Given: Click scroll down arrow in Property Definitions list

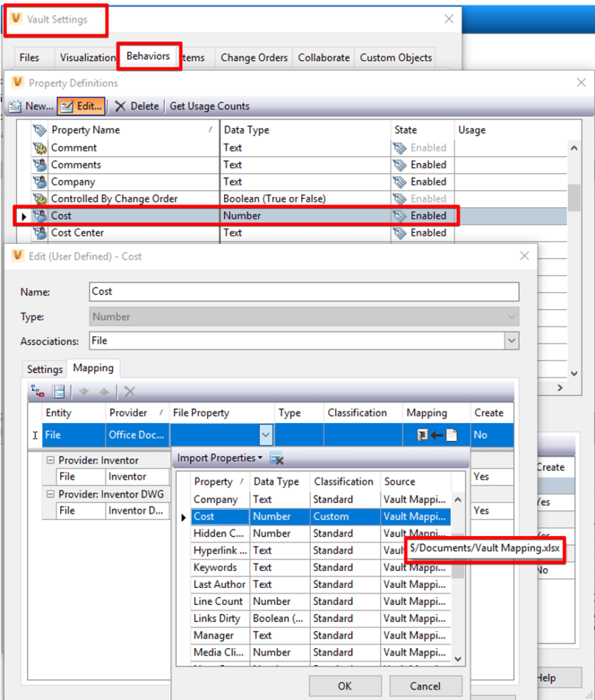Looking at the screenshot, I should [x=575, y=373].
